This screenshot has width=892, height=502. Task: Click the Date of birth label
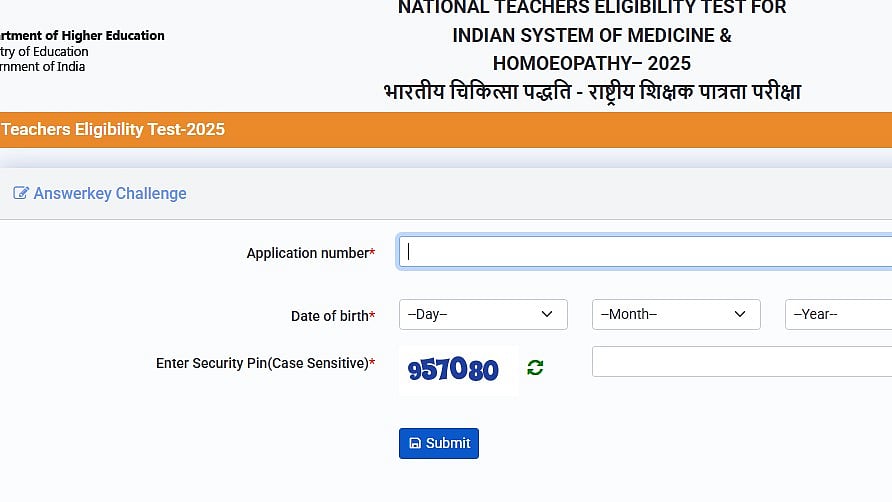click(x=330, y=316)
